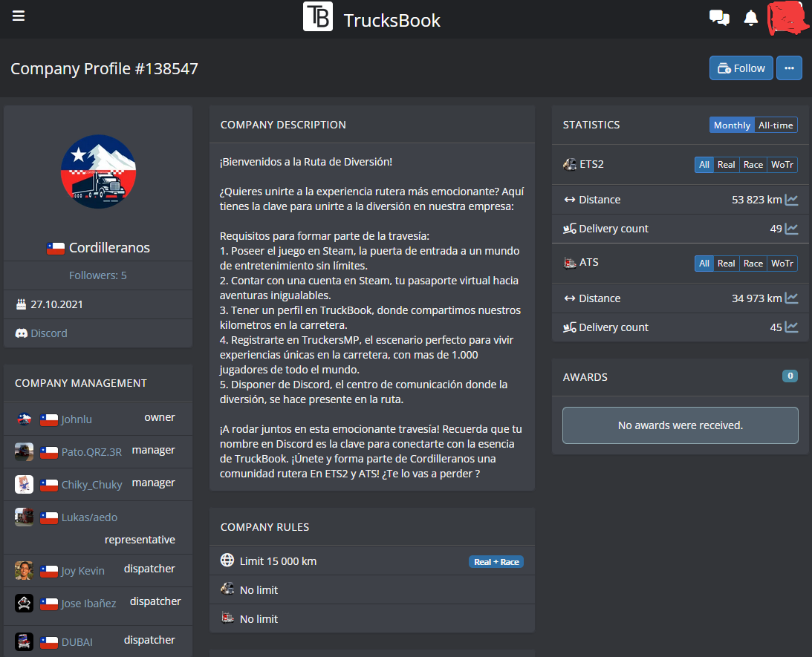This screenshot has height=657, width=812.
Task: Click the Real + Race badge
Action: 496,562
